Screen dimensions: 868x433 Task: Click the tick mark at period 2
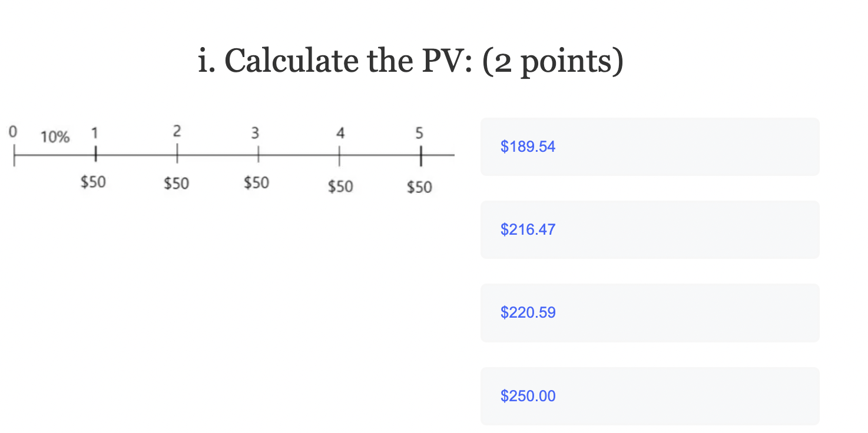[x=177, y=155]
